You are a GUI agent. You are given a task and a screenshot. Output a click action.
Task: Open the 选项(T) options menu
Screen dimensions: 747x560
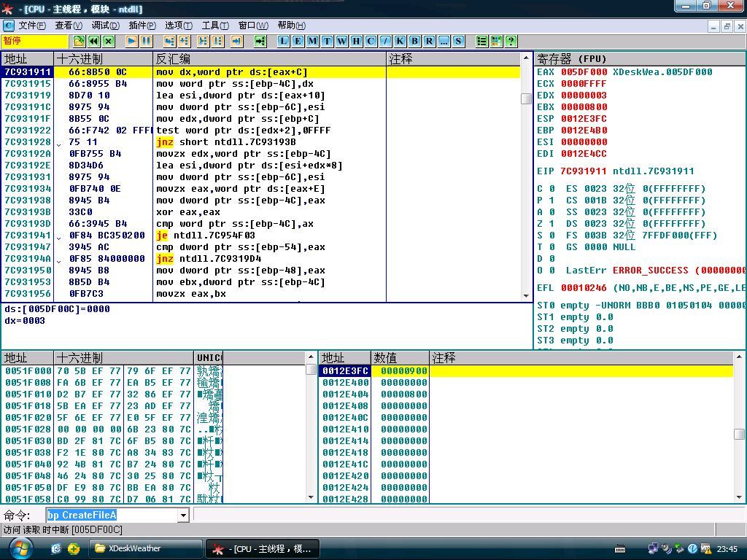179,26
